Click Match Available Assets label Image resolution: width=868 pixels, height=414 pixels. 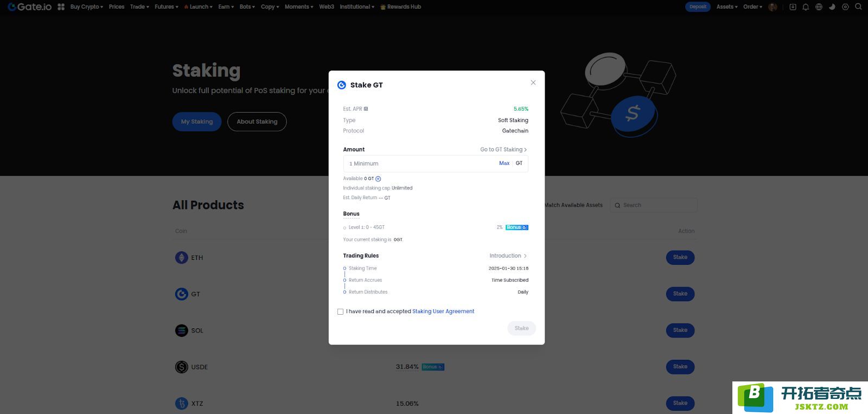(573, 205)
